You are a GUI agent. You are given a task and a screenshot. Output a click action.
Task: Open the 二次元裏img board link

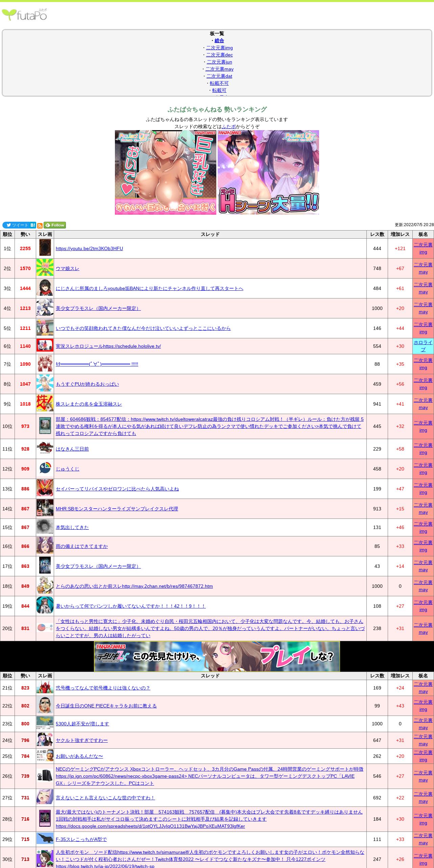click(x=219, y=48)
